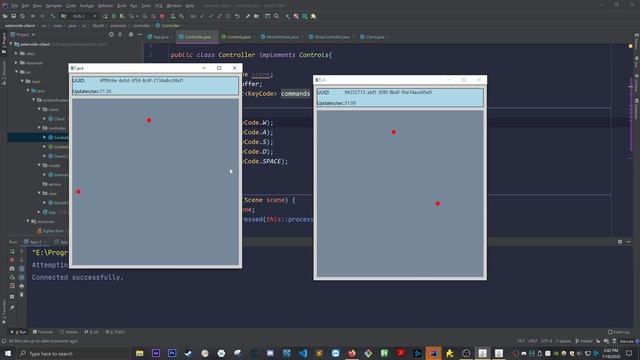Open File Explorer from the taskbar
Viewport: 640px width, 360px height.
(x=140, y=353)
